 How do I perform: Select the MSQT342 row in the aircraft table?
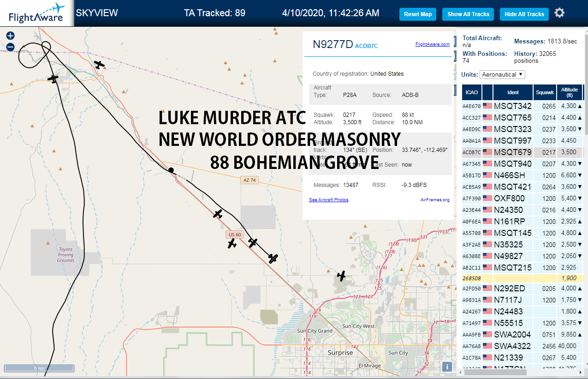(x=523, y=106)
